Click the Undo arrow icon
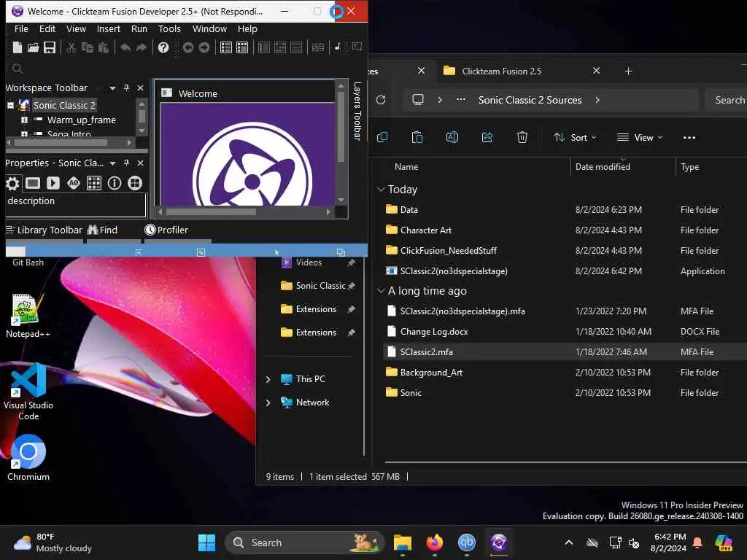The height and width of the screenshot is (560, 747). [125, 47]
